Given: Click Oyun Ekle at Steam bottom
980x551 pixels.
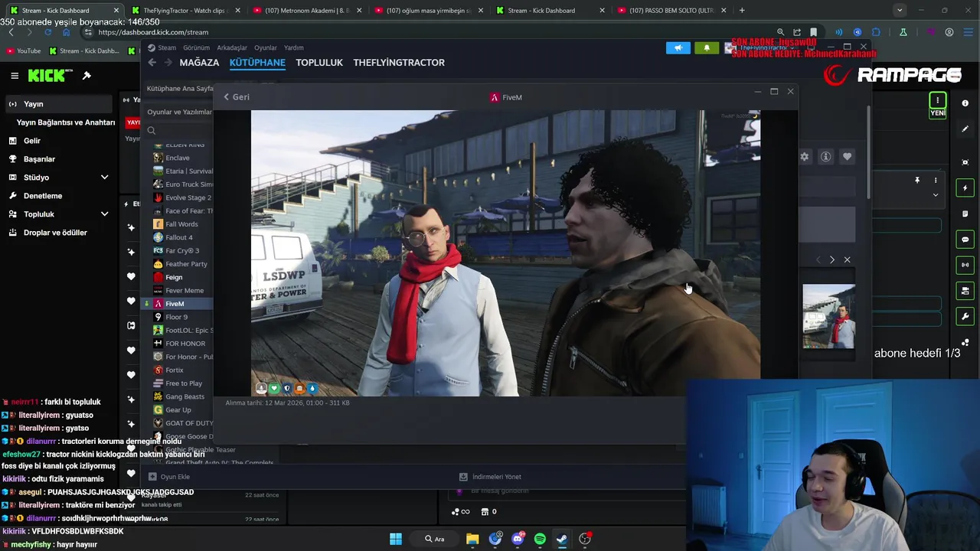Looking at the screenshot, I should tap(168, 477).
